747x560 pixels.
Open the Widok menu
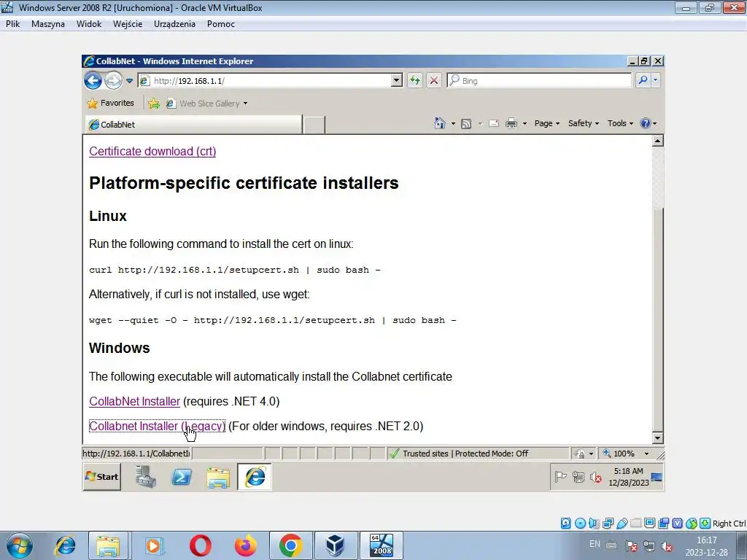click(89, 24)
